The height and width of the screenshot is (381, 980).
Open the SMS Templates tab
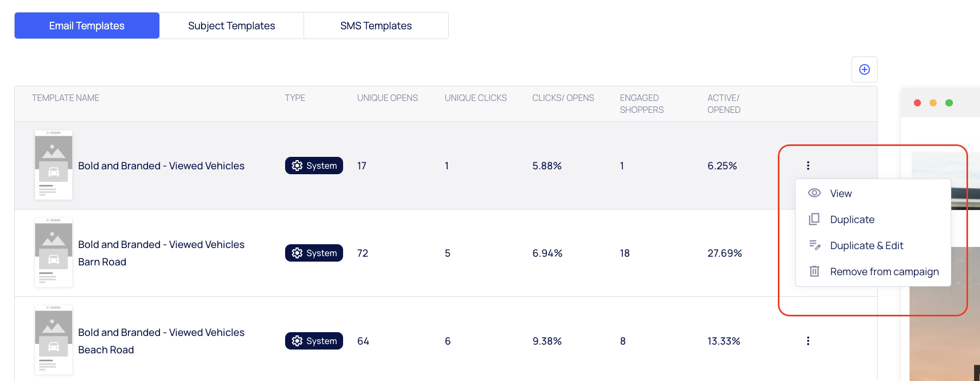[x=376, y=26]
